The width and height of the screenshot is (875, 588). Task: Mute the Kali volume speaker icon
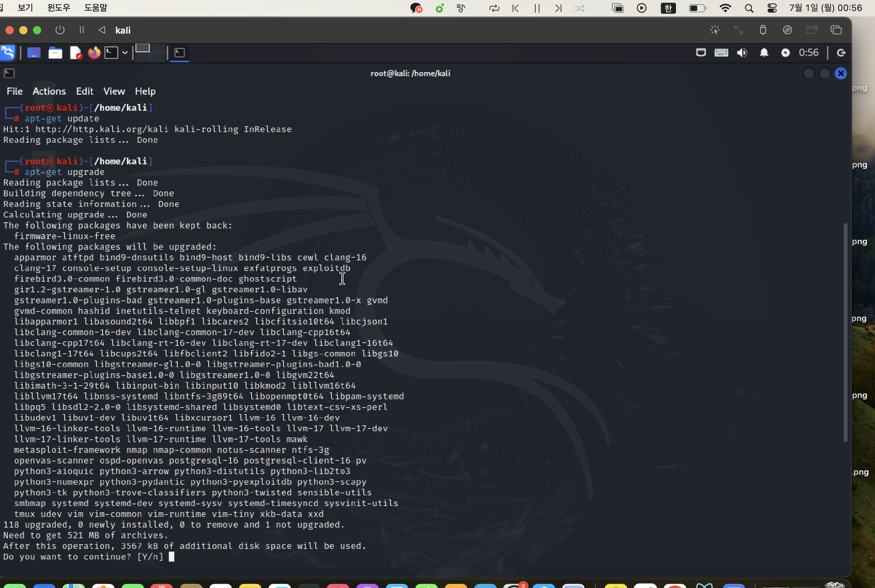742,52
